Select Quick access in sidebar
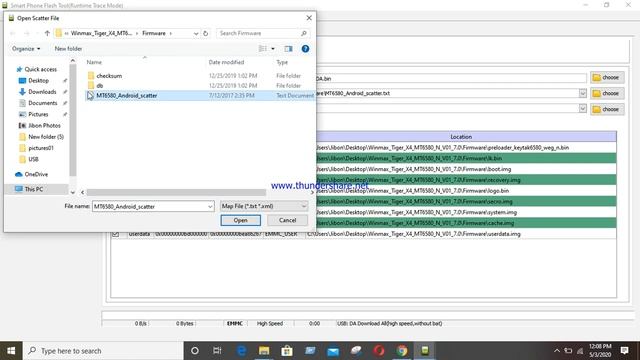 (x=40, y=69)
